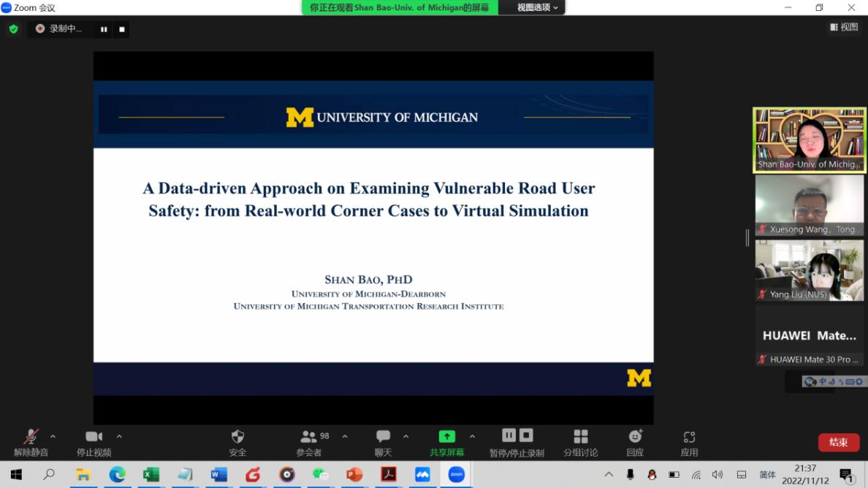Open PowerPoint from the Windows taskbar
This screenshot has height=488, width=868.
pos(354,475)
